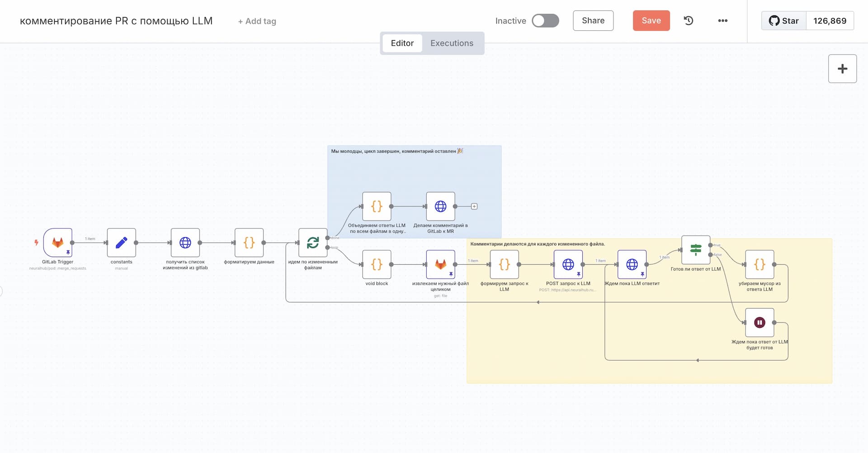Screen dimensions: 868x453
Task: Click the 'done' output of the loop node
Action: tap(327, 238)
